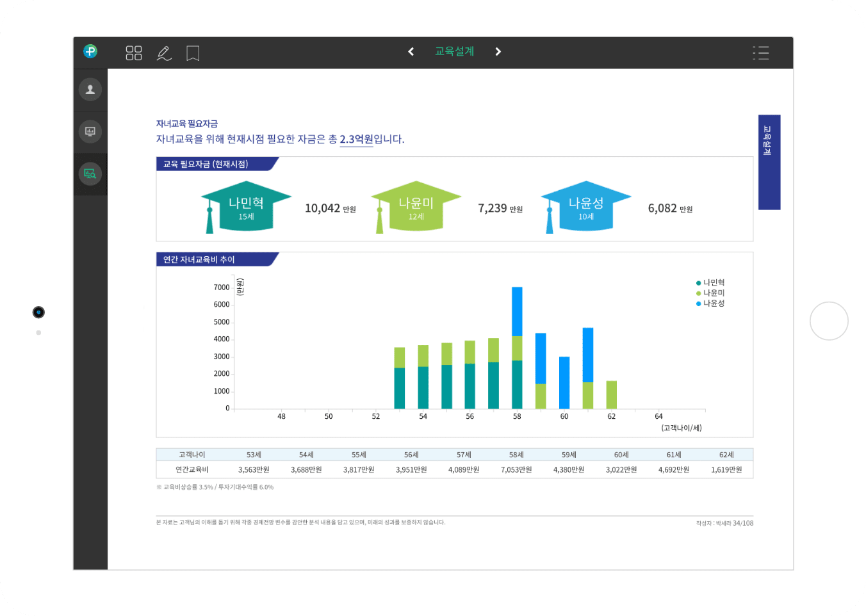This screenshot has height=616, width=866.
Task: Click the 나윤성 graduation cap card
Action: [586, 207]
